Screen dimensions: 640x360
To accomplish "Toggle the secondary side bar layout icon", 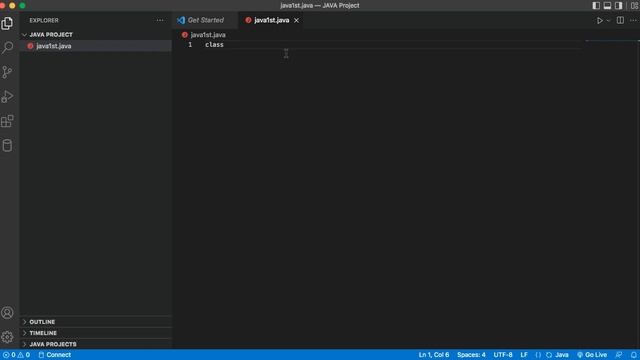I will click(619, 6).
